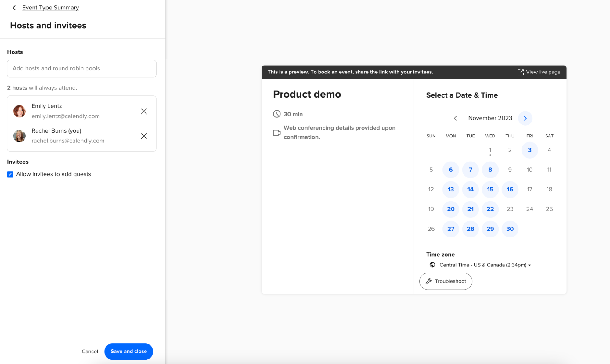Remove Emily Lentz from hosts

pyautogui.click(x=144, y=111)
